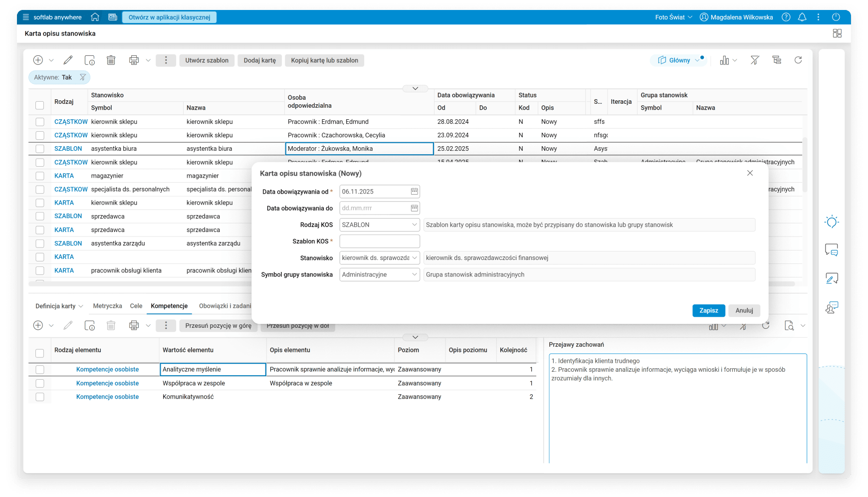Switch to the Metryczka tab

107,306
